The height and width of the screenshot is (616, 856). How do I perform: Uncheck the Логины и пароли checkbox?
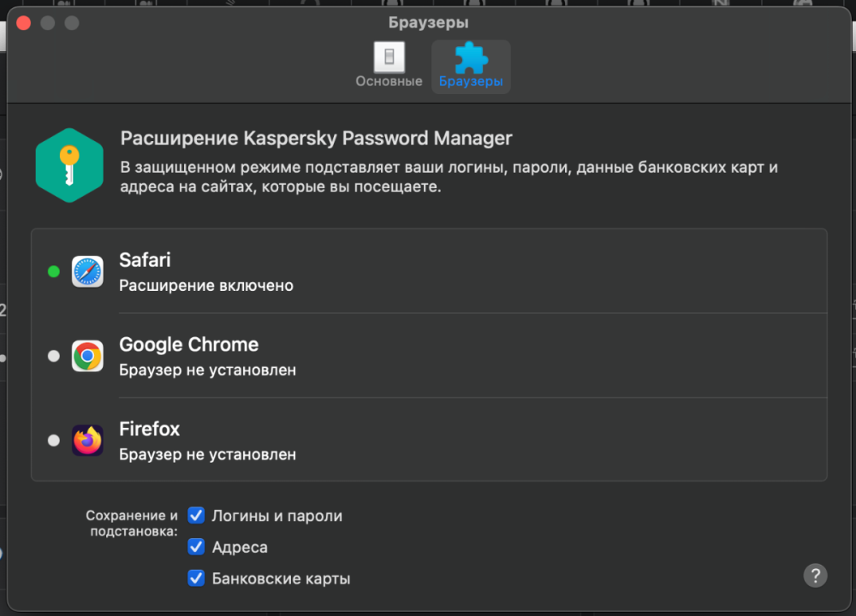click(197, 516)
